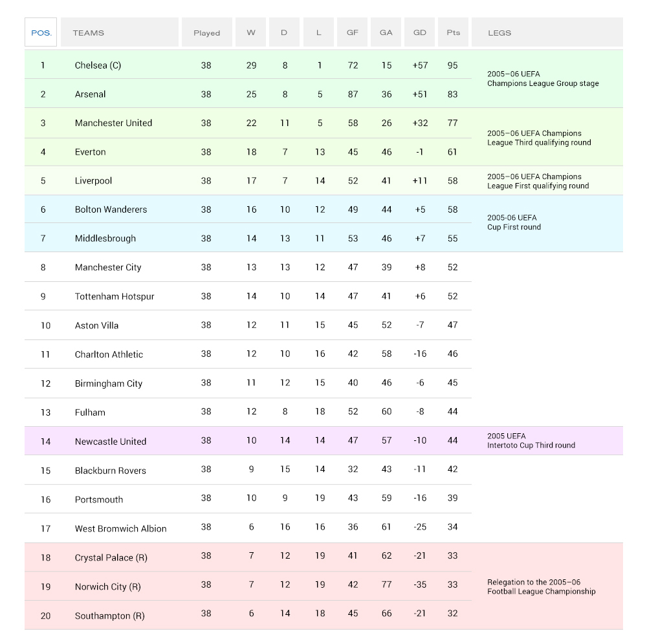The image size is (647, 644).
Task: Open the Arsenal team entry
Action: tap(90, 94)
